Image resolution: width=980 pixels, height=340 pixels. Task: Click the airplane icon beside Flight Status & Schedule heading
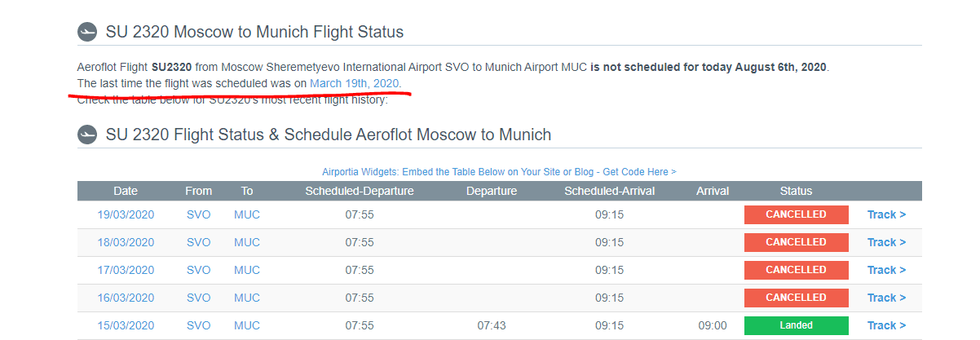[87, 135]
